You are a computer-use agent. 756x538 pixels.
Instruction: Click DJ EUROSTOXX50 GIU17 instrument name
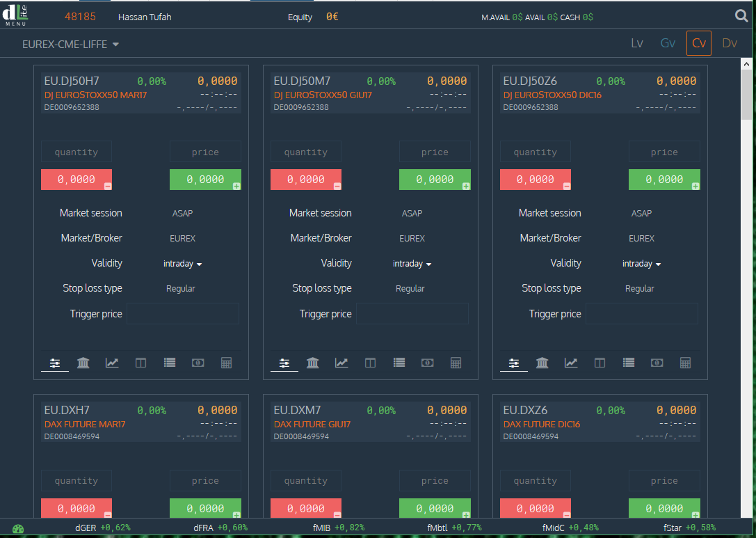click(323, 95)
